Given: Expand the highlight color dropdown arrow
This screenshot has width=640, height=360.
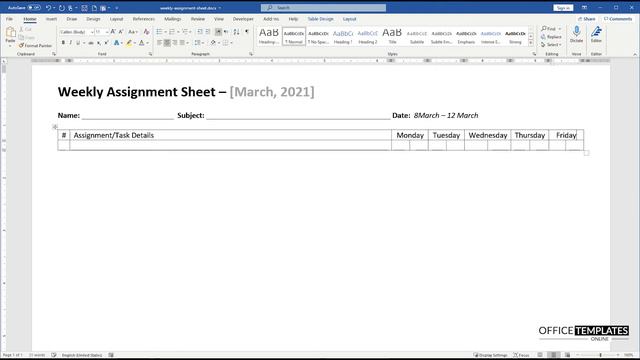Looking at the screenshot, I should [135, 43].
